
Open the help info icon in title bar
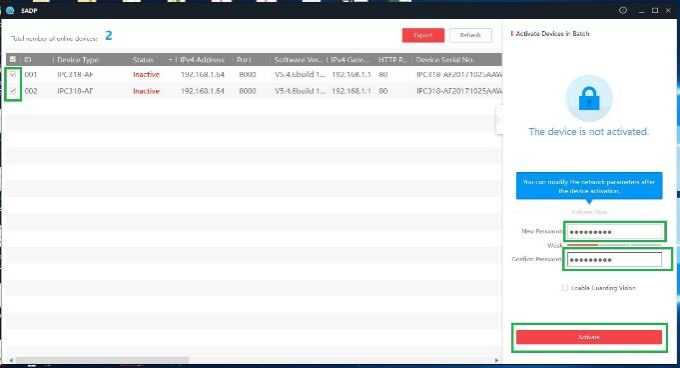point(623,10)
